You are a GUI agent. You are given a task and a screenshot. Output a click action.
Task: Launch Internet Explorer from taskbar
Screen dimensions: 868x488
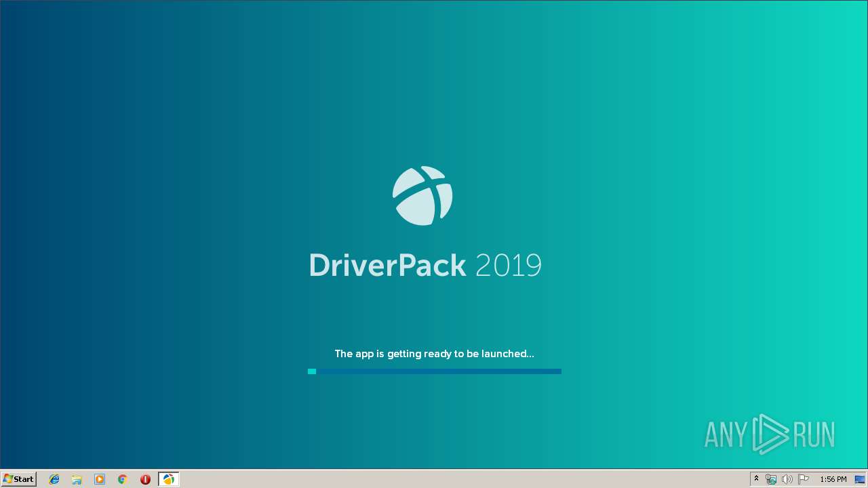point(54,479)
